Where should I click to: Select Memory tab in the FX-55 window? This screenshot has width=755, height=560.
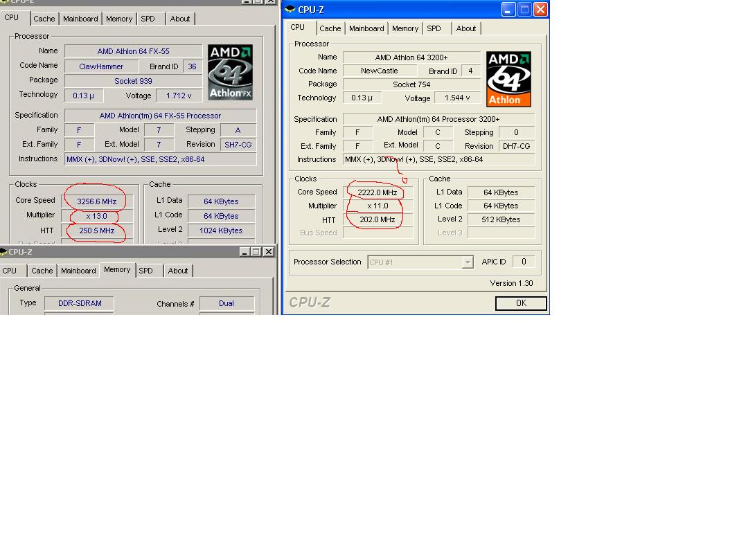click(119, 19)
